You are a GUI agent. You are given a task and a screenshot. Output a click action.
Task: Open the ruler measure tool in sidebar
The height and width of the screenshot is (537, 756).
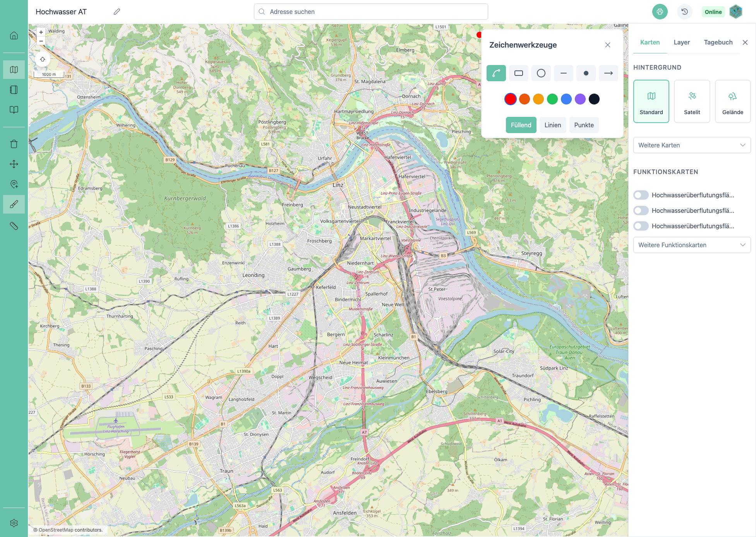(x=14, y=226)
